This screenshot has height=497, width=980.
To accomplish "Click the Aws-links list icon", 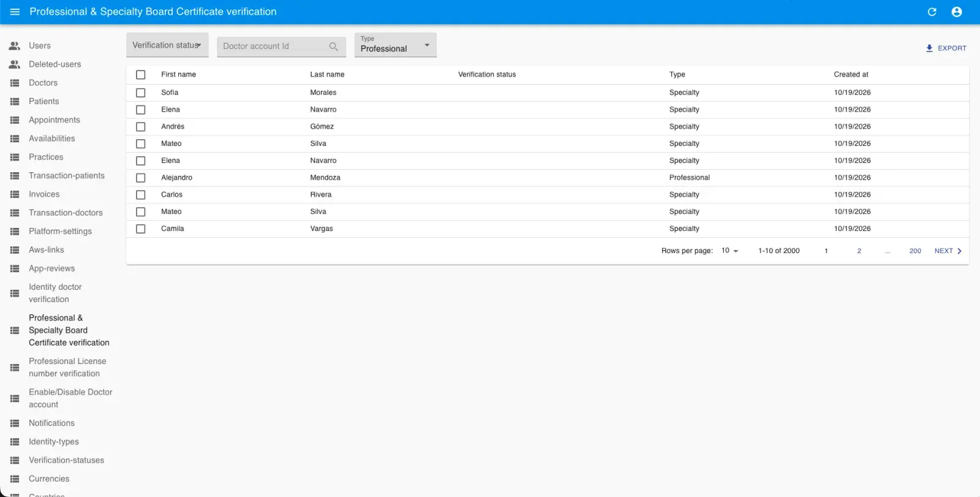I will [15, 250].
